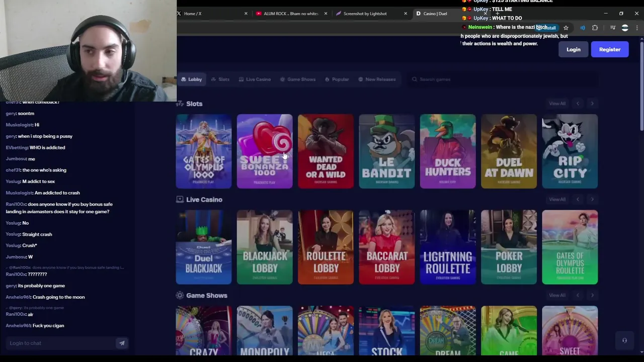
Task: Open Crazy Time game show card
Action: (204, 331)
